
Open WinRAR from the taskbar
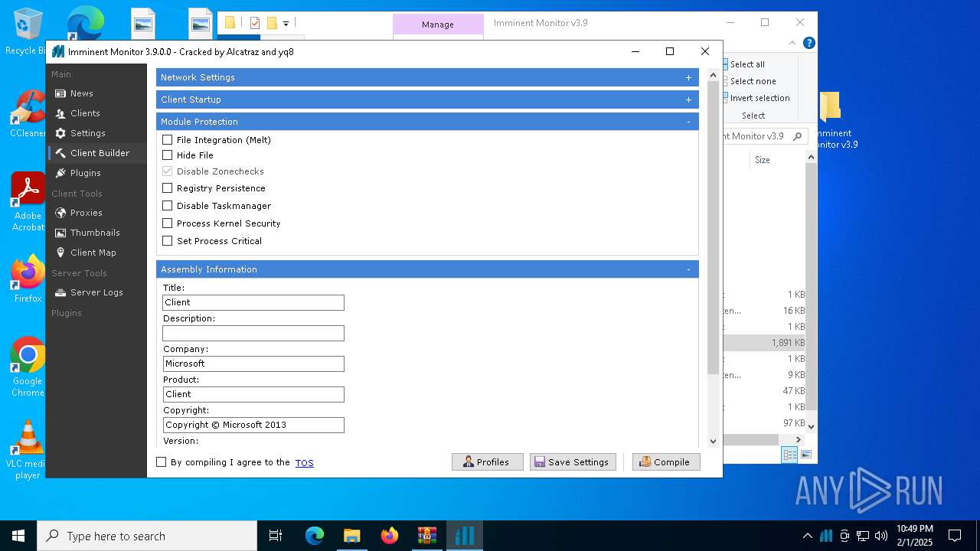426,536
